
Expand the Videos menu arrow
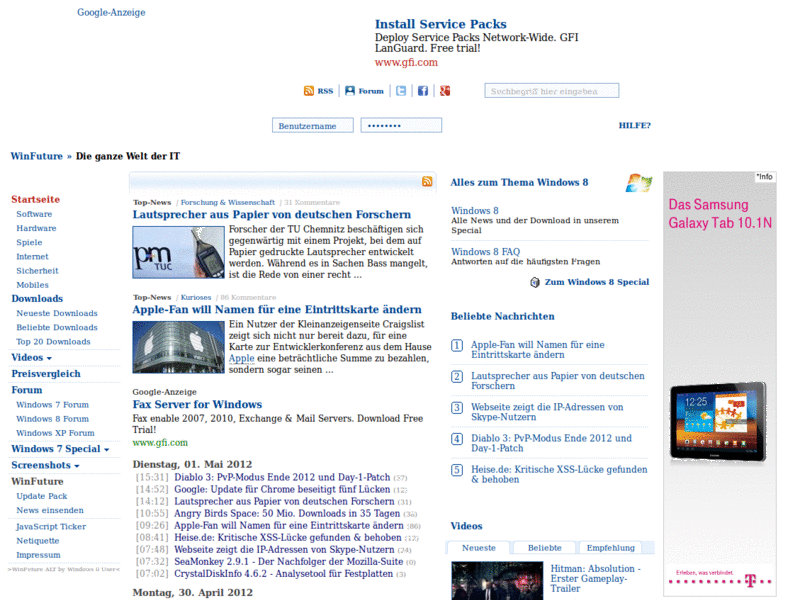[x=49, y=359]
